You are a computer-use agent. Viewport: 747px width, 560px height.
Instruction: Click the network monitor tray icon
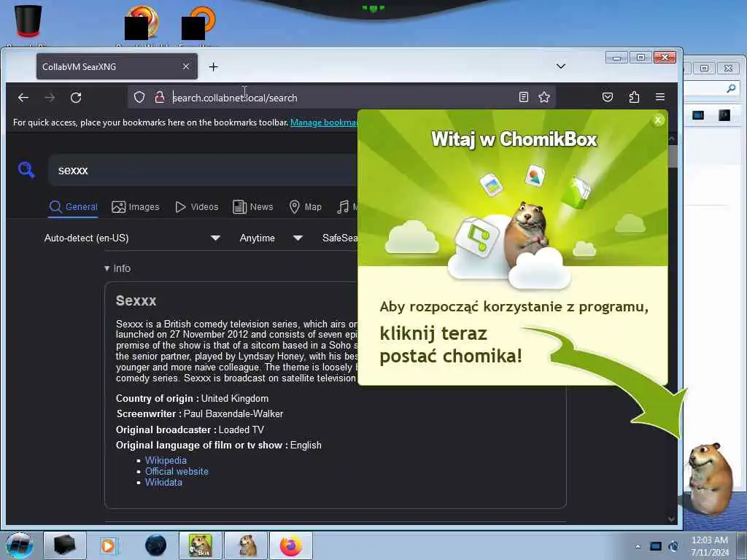point(656,546)
